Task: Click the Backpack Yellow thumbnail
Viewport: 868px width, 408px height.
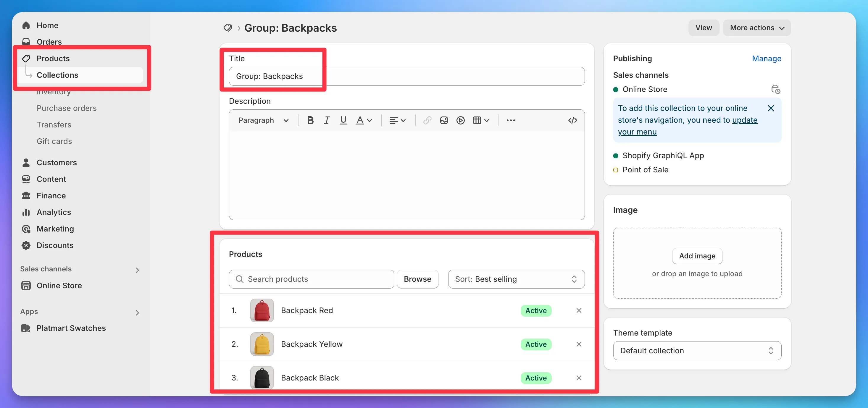Action: [262, 344]
